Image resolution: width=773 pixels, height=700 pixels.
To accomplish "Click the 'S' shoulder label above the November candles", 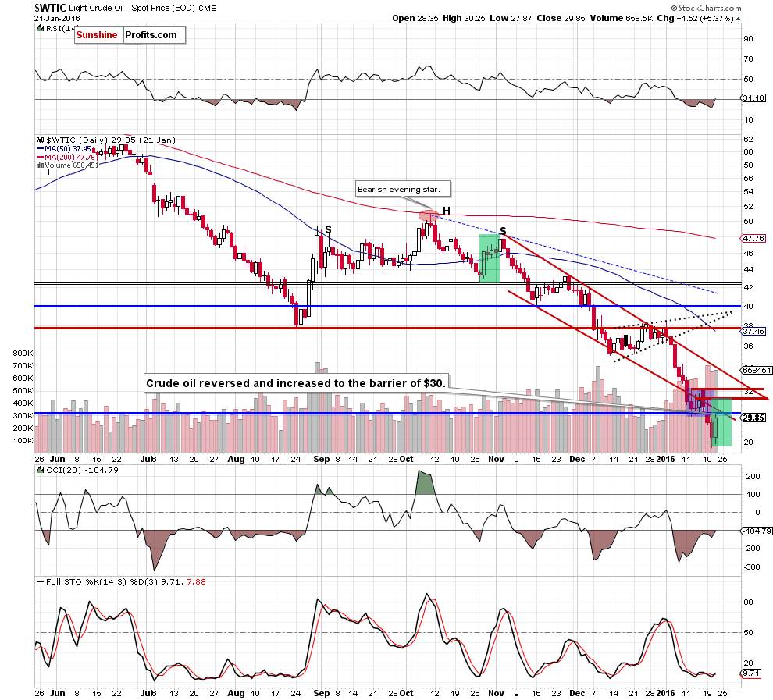I will (503, 230).
